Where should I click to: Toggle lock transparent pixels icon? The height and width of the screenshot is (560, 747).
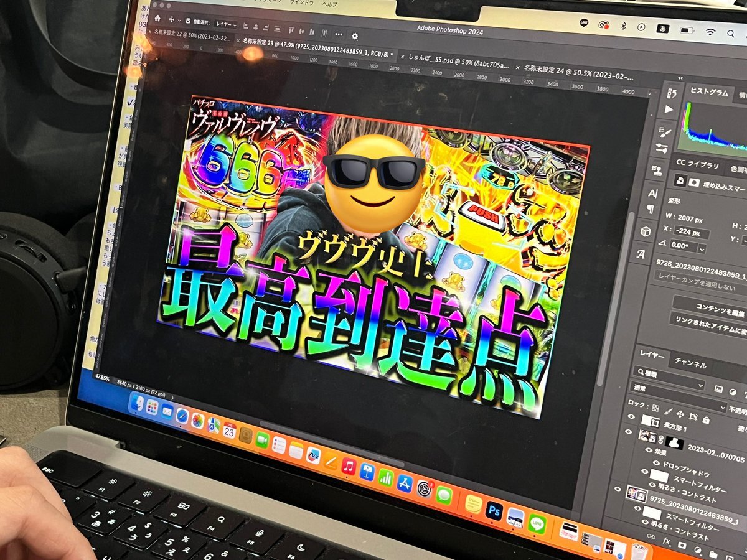pyautogui.click(x=656, y=408)
